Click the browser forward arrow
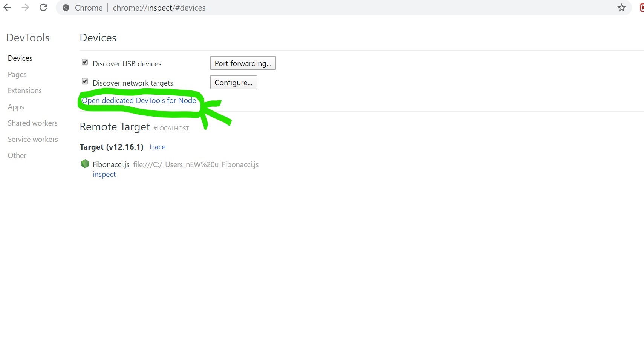The width and height of the screenshot is (644, 362). click(25, 8)
